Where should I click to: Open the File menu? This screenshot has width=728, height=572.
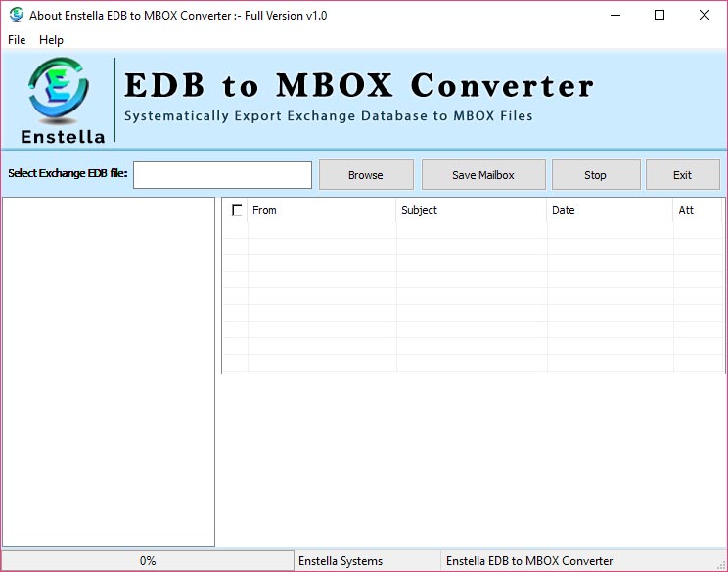tap(17, 40)
